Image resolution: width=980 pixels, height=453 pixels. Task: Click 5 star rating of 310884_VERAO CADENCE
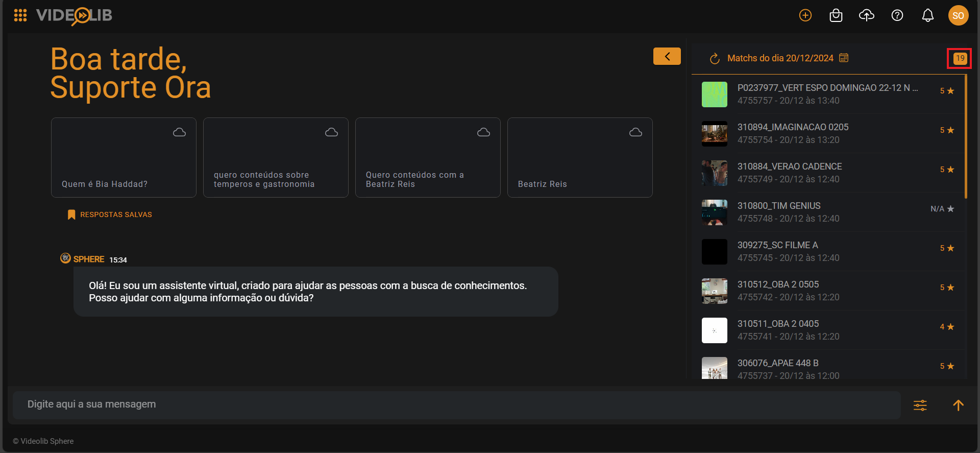coord(947,170)
